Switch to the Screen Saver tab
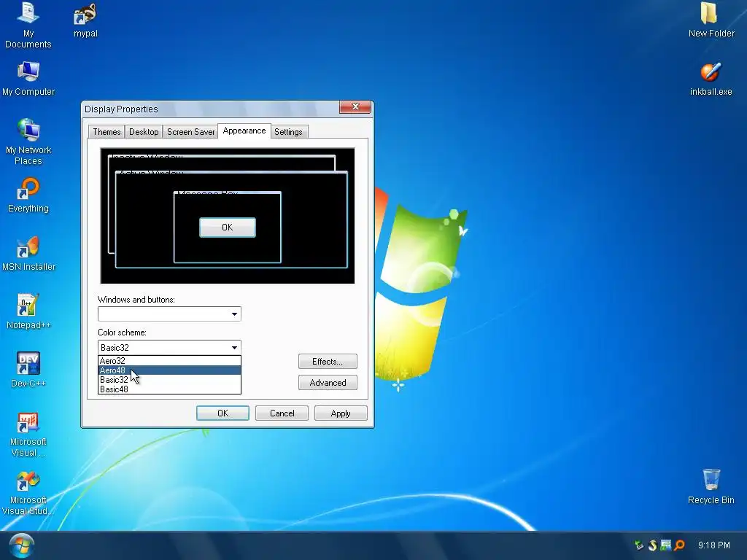 click(190, 132)
